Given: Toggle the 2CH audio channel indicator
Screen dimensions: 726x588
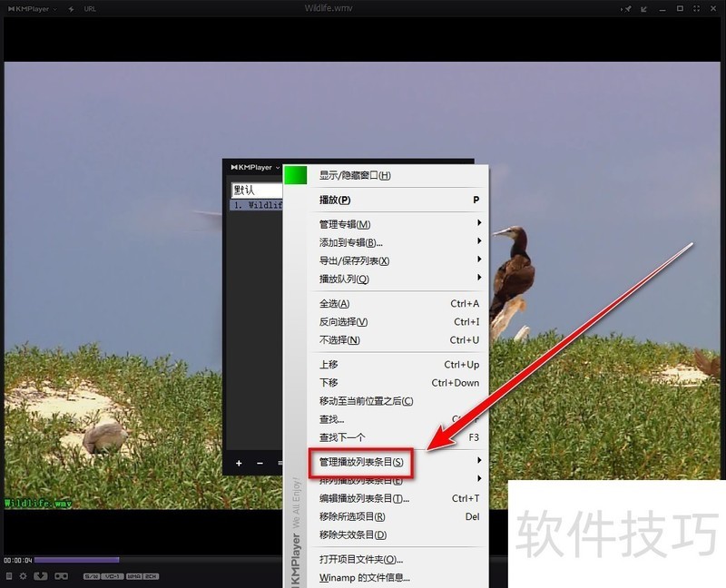Looking at the screenshot, I should (151, 576).
